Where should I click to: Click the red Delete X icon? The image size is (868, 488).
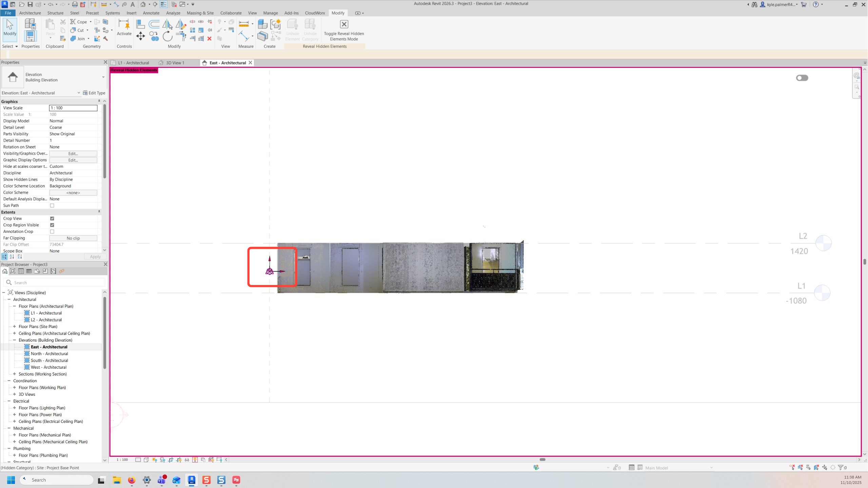click(x=210, y=39)
